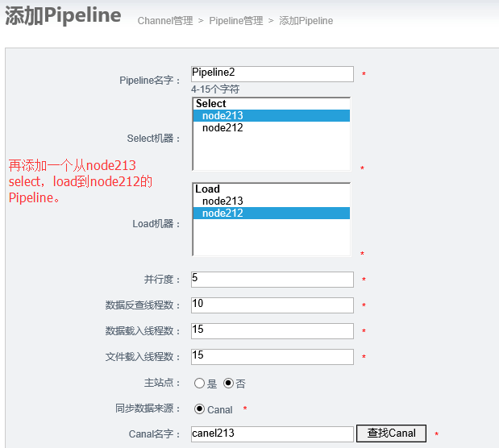Click the 添加Pipeline page heading
This screenshot has width=499, height=448.
(x=63, y=16)
